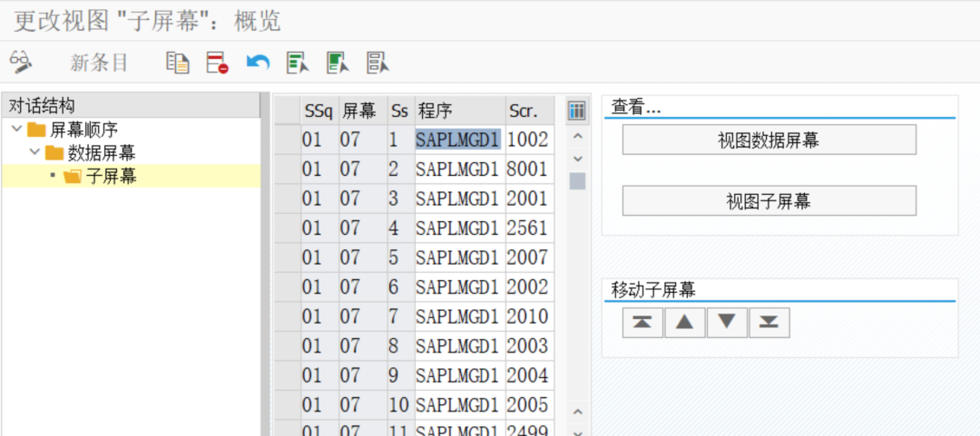Screen dimensions: 980x436
Task: Click the 程序 column header
Action: pyautogui.click(x=460, y=111)
